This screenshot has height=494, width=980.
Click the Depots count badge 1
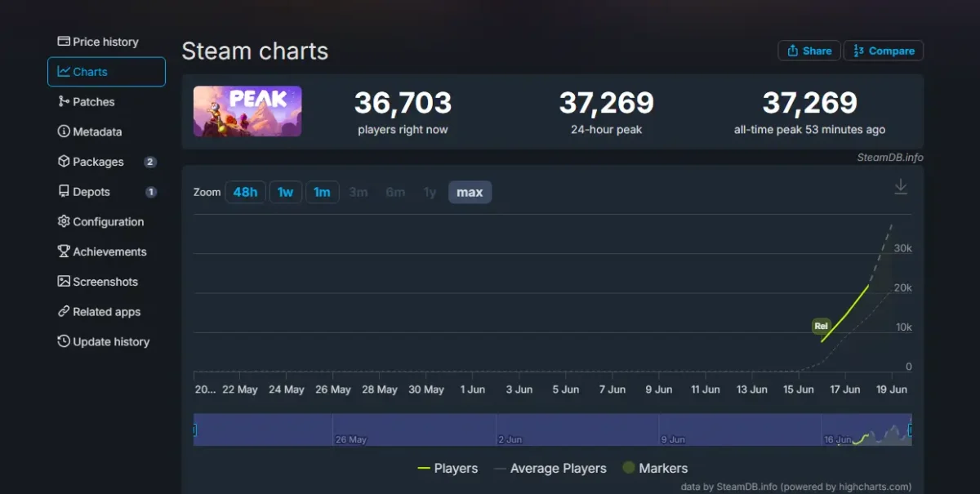point(151,192)
